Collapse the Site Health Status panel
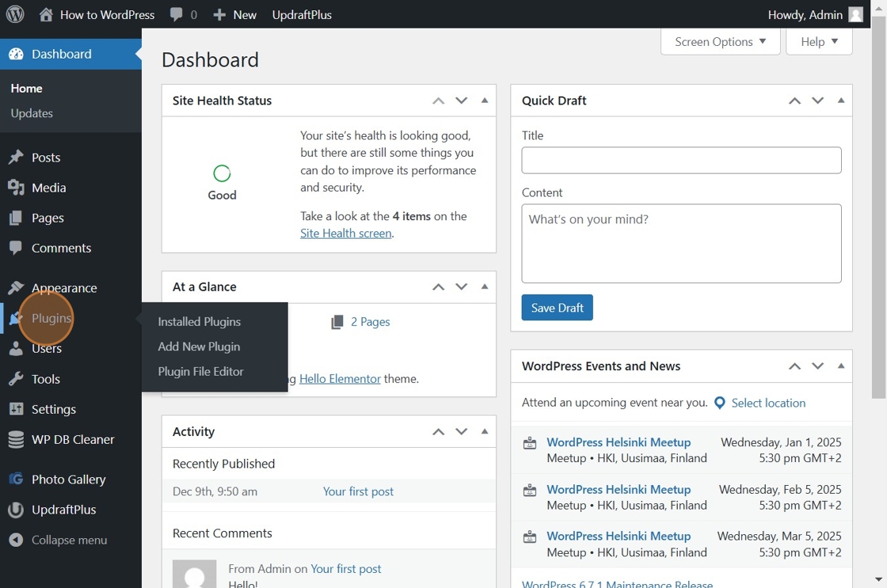This screenshot has height=588, width=887. pos(485,101)
